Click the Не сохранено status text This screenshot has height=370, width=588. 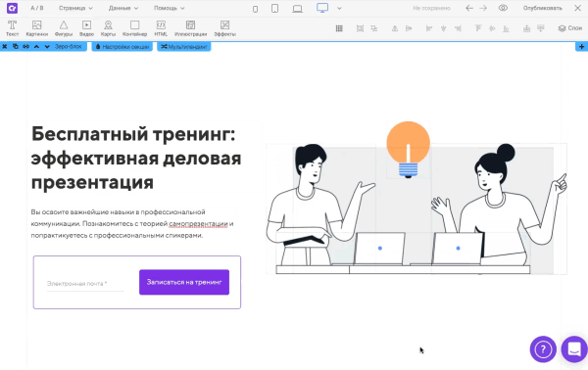click(x=431, y=8)
